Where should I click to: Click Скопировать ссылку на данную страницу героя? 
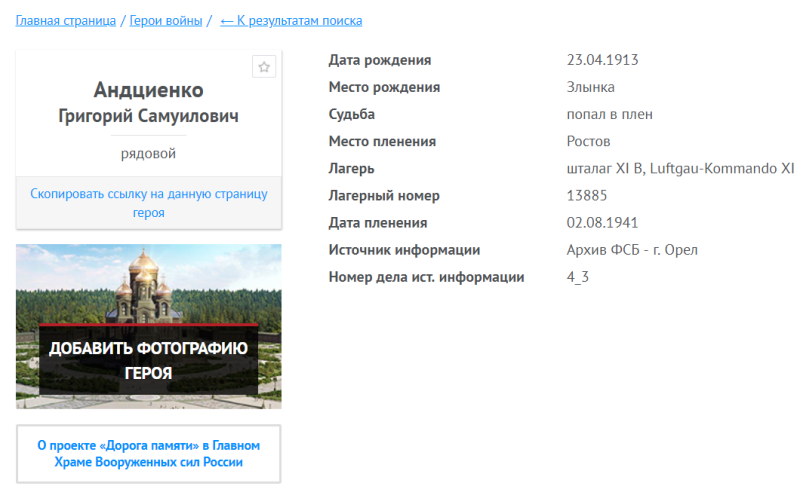[x=148, y=203]
